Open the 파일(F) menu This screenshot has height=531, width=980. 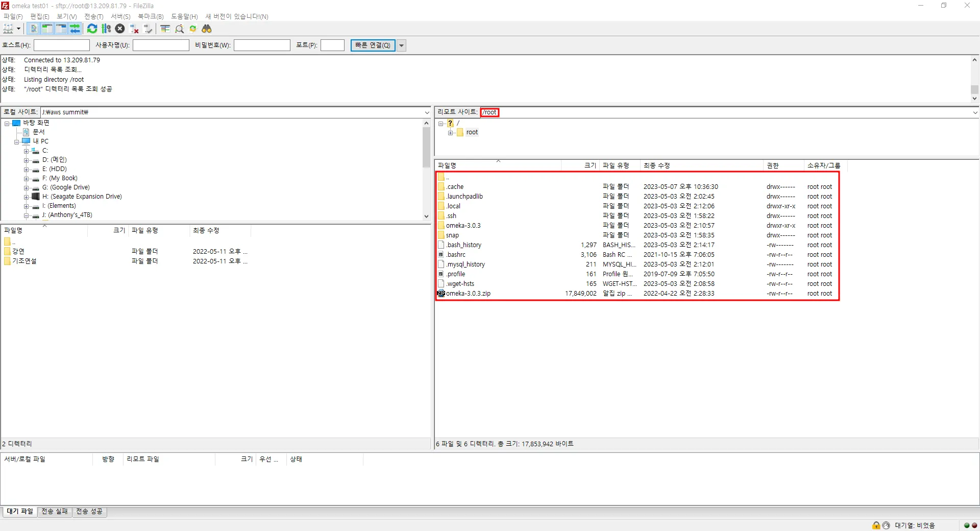pos(13,16)
